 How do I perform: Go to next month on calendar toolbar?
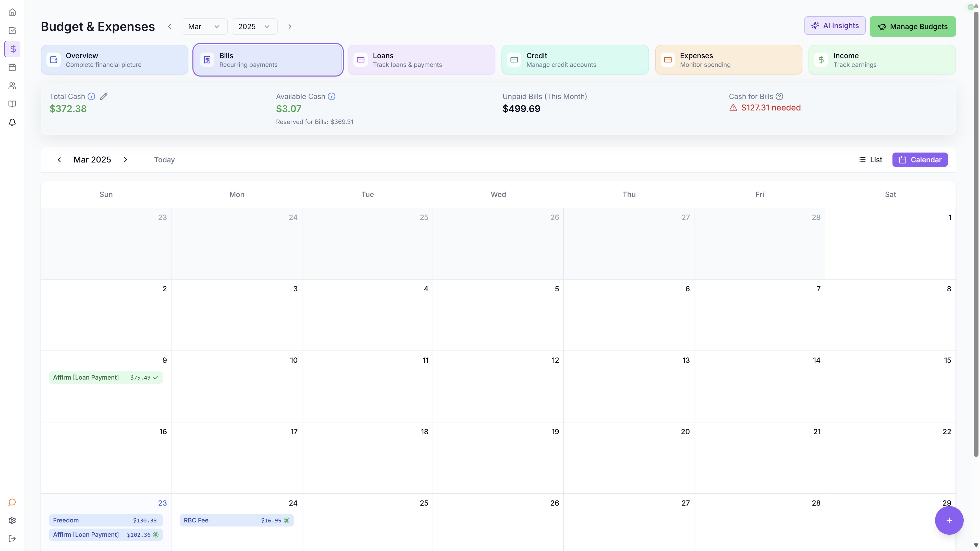click(125, 160)
